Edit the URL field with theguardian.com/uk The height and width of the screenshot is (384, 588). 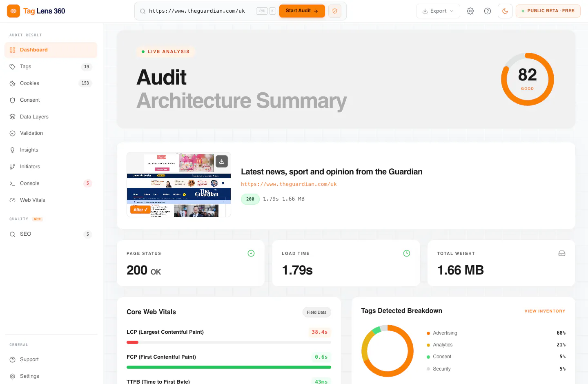(197, 11)
